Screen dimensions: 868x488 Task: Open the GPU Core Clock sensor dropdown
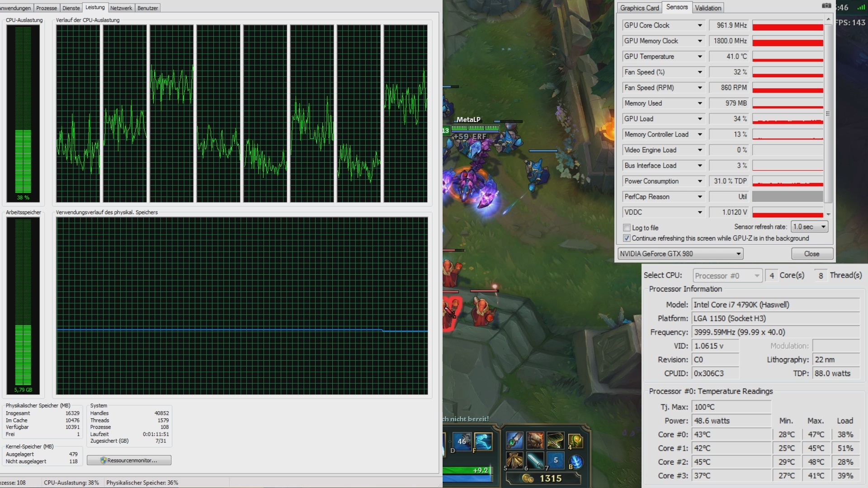tap(699, 25)
